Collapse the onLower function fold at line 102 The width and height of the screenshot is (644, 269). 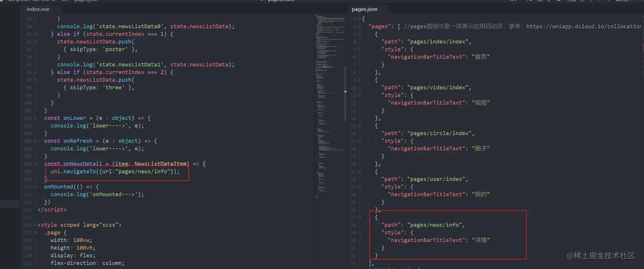35,118
